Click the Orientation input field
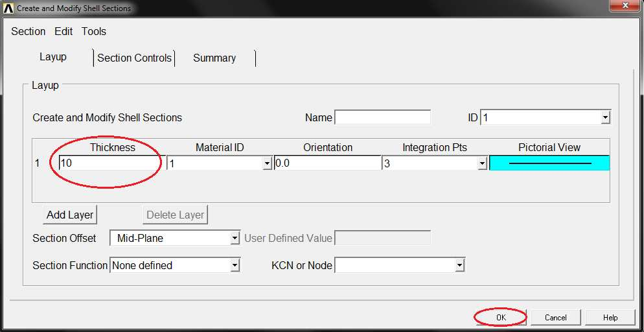The width and height of the screenshot is (644, 332). [x=327, y=163]
